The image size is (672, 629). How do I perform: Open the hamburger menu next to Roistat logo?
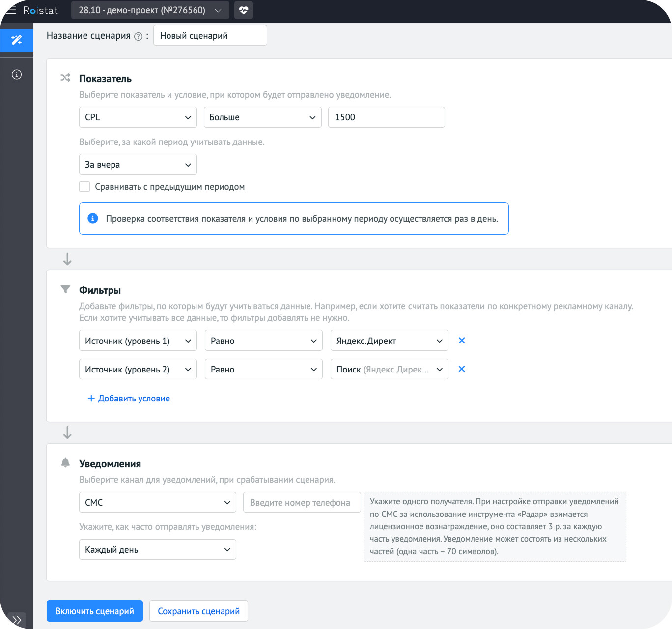click(x=11, y=10)
